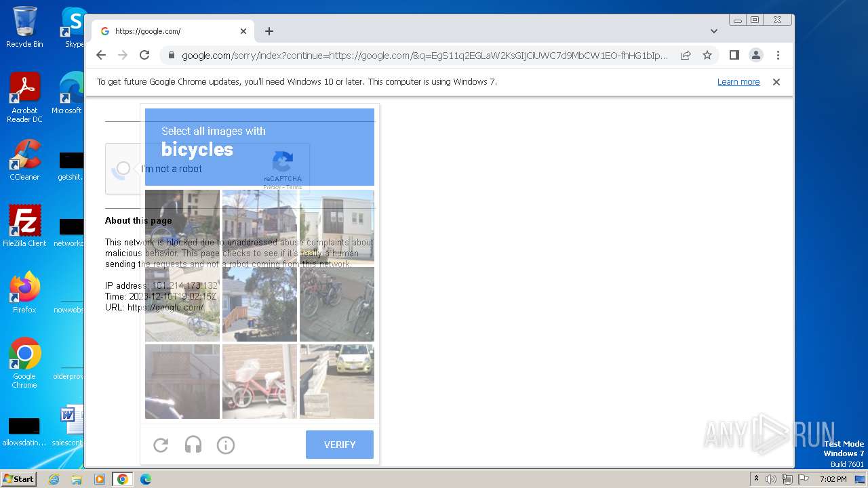The height and width of the screenshot is (488, 868).
Task: Bookmark this tab with star icon
Action: tap(707, 55)
